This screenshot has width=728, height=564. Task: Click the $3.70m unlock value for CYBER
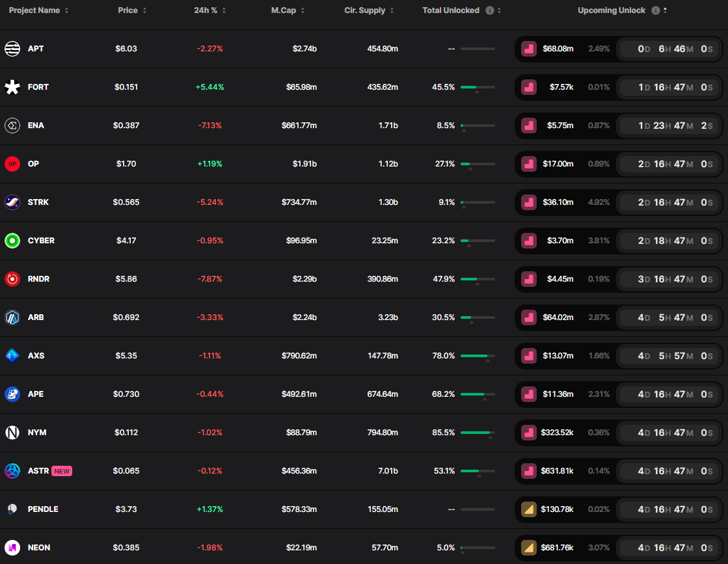(x=560, y=241)
